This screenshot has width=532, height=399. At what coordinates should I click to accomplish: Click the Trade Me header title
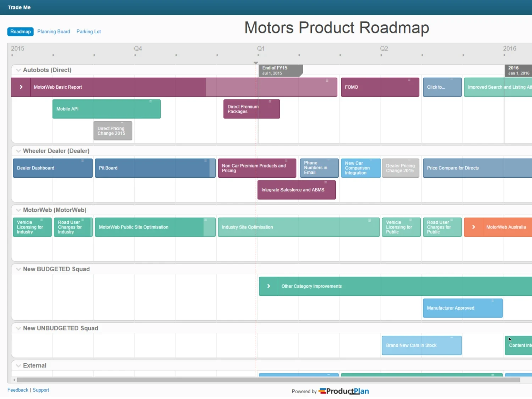[19, 7]
